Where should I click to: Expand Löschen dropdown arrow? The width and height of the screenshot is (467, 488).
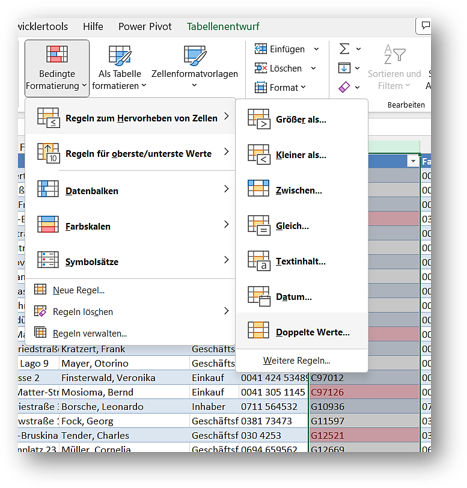tap(313, 68)
